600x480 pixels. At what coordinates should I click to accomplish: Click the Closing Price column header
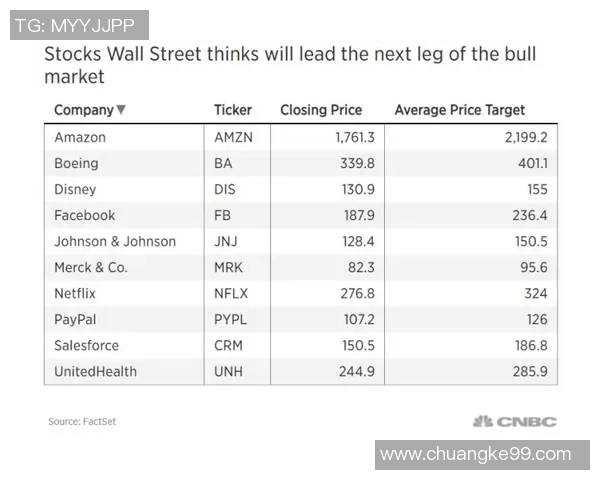point(321,110)
